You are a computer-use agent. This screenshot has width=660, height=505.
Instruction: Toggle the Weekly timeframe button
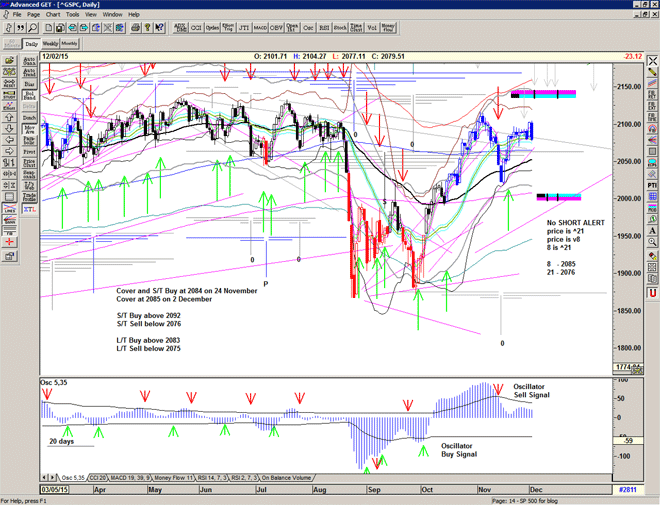(x=50, y=44)
